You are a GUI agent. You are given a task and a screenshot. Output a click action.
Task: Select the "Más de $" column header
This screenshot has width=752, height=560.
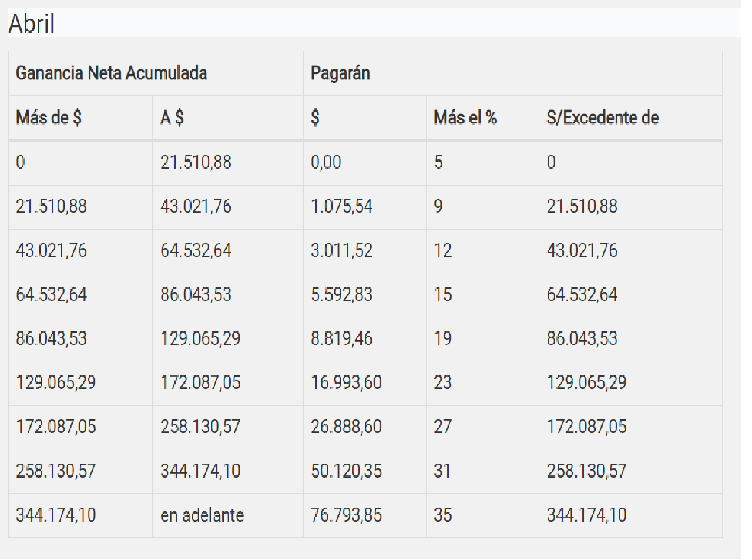pyautogui.click(x=49, y=118)
